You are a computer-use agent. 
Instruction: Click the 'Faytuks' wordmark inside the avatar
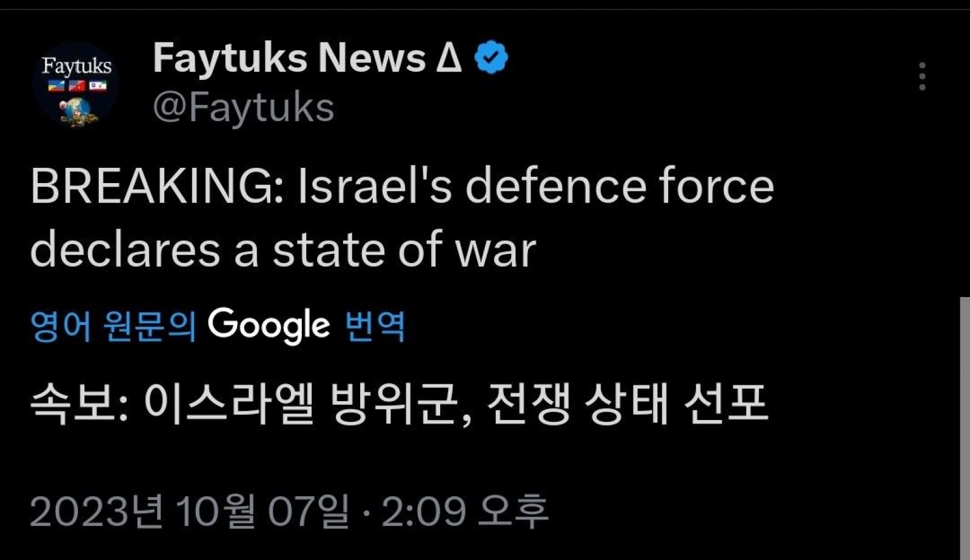coord(76,65)
